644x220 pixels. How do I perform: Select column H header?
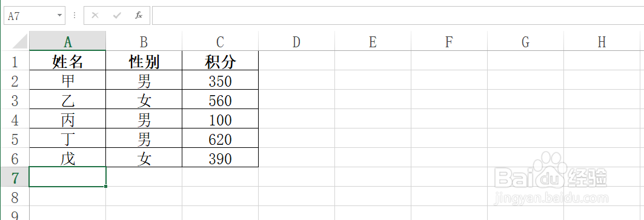(602, 42)
